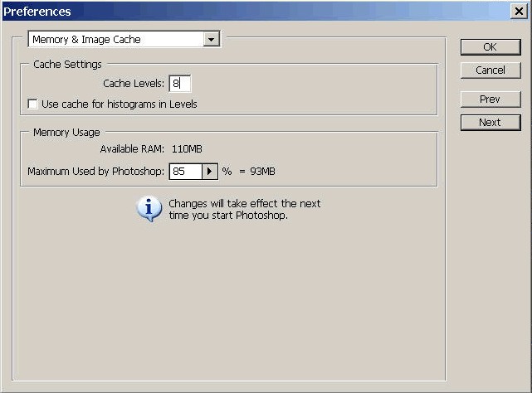Close the Preferences dialog
Viewport: 532px width, 393px height.
(519, 11)
